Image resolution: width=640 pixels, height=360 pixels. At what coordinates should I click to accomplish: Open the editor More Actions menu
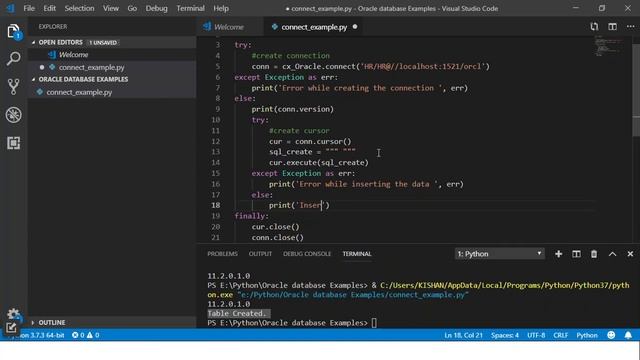(x=630, y=27)
